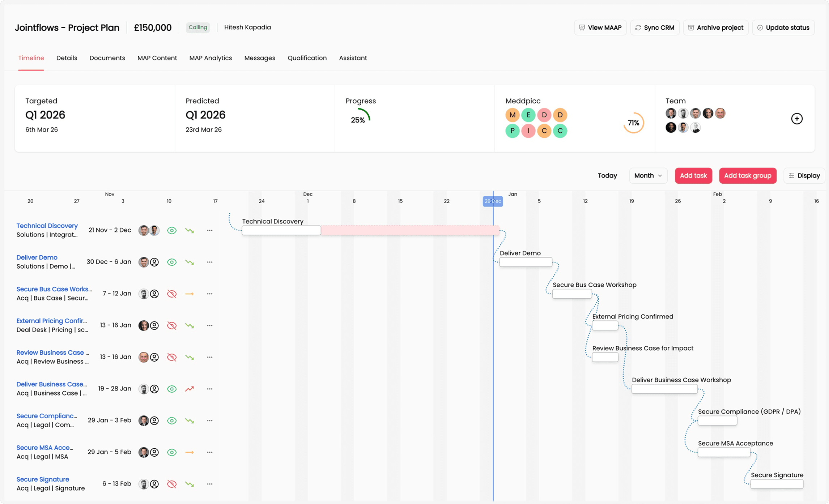Image resolution: width=829 pixels, height=504 pixels.
Task: Click the Meddpicc 'M' metric circle
Action: [512, 115]
